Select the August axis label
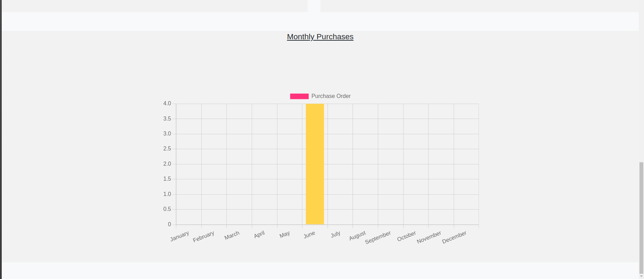The height and width of the screenshot is (279, 644). click(x=357, y=236)
